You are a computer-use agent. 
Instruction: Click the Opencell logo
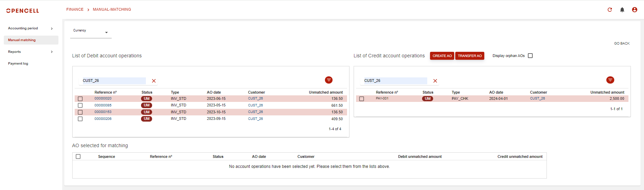tap(22, 11)
